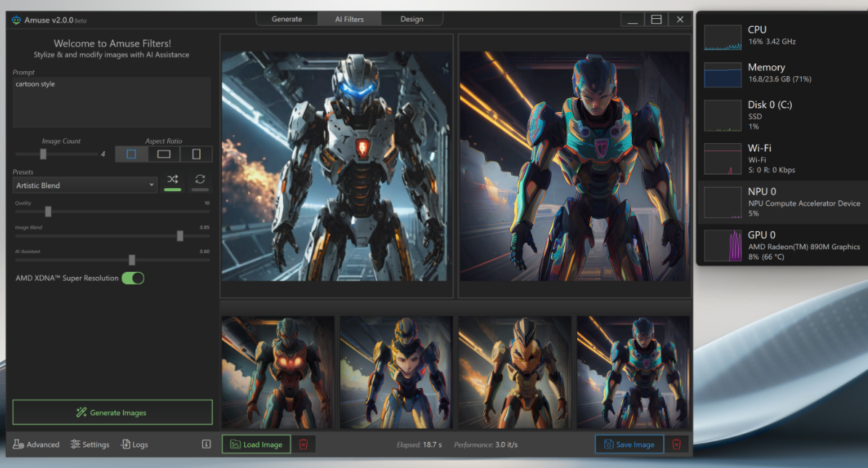Open the Logs viewer
The height and width of the screenshot is (468, 868).
pyautogui.click(x=134, y=444)
